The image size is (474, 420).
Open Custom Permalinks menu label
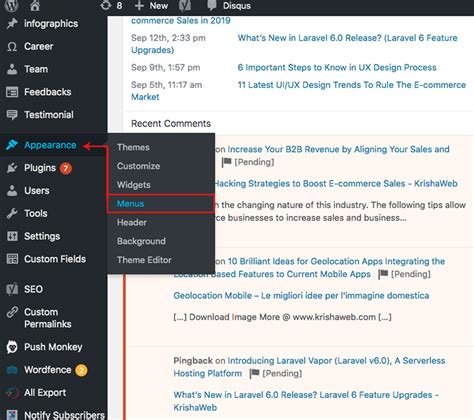(x=48, y=318)
